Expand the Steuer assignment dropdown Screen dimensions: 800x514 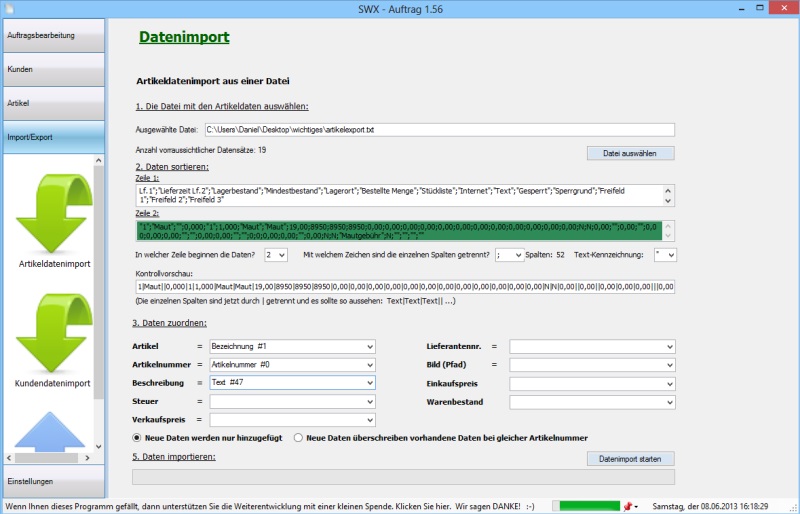[x=292, y=402]
